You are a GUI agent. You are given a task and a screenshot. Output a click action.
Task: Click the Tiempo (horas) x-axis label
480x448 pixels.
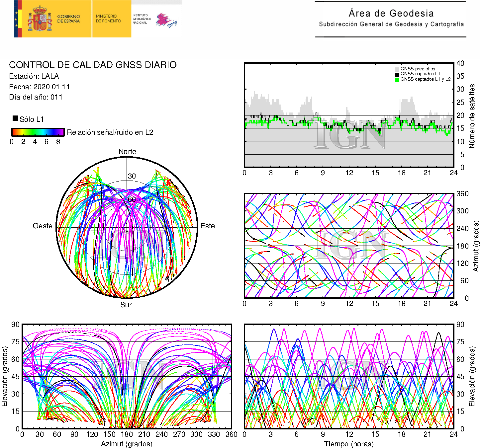349,444
